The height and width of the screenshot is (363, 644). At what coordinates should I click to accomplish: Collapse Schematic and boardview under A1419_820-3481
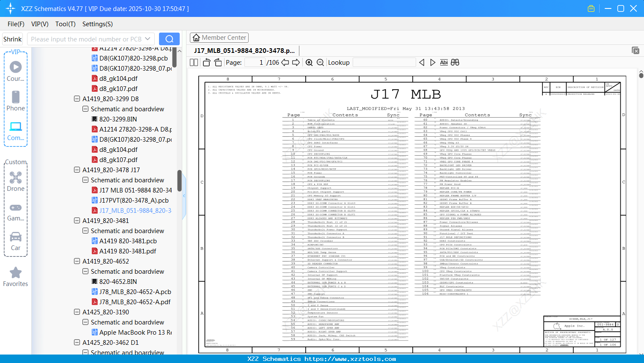point(85,231)
